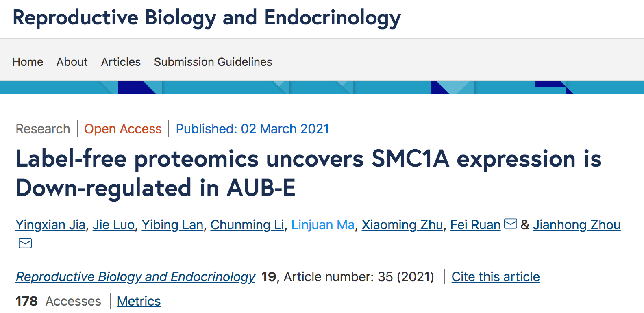Click the email icon below Yingxian Jia

coord(25,243)
